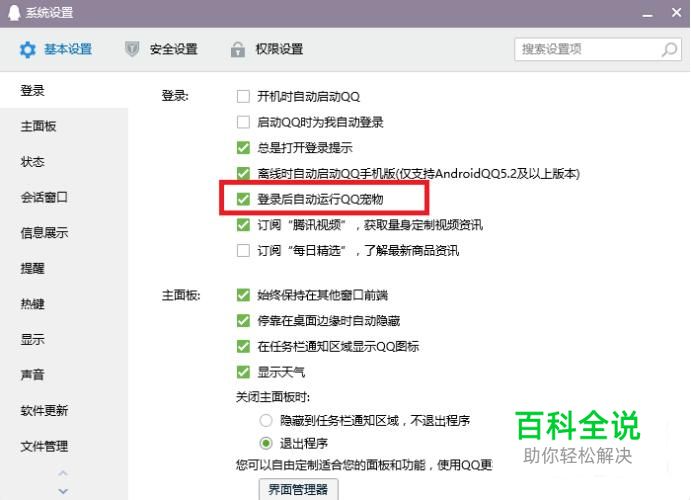The image size is (691, 500).
Task: Uncheck 显示天气 checkbox
Action: pyautogui.click(x=243, y=372)
